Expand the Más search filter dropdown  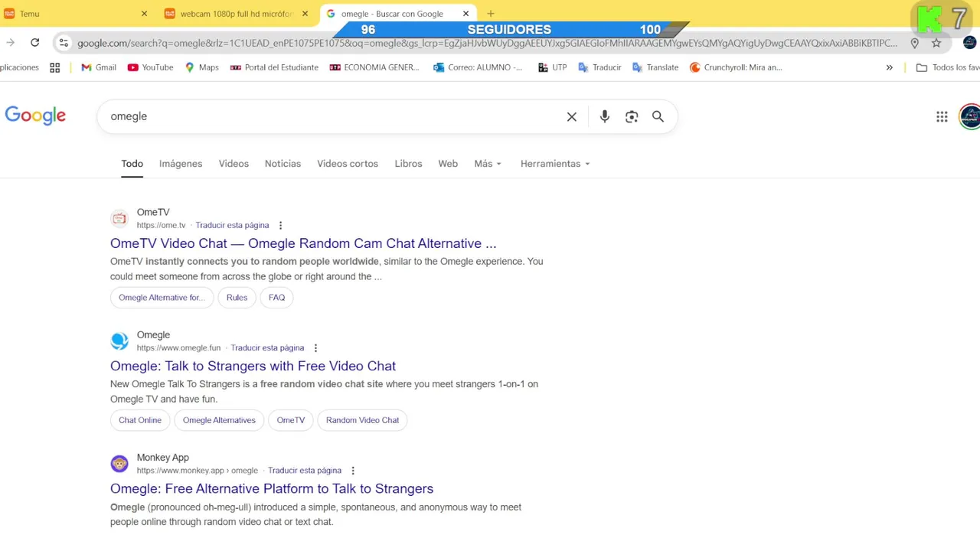tap(488, 164)
